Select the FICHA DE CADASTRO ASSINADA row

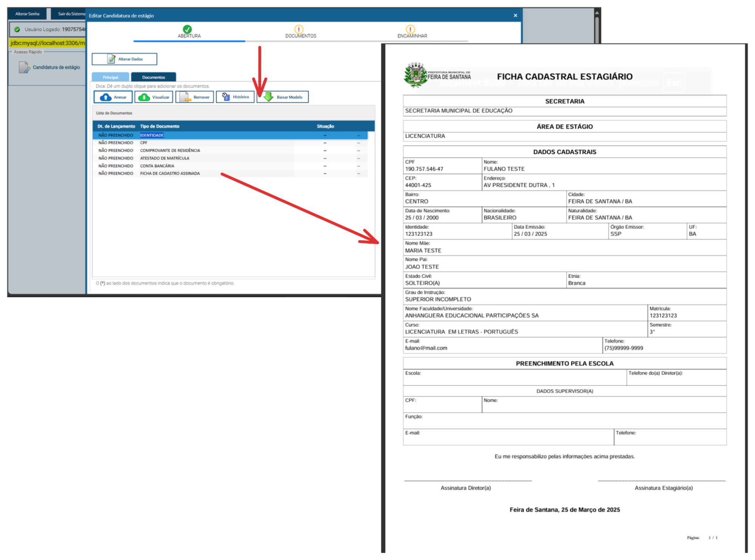coord(170,174)
